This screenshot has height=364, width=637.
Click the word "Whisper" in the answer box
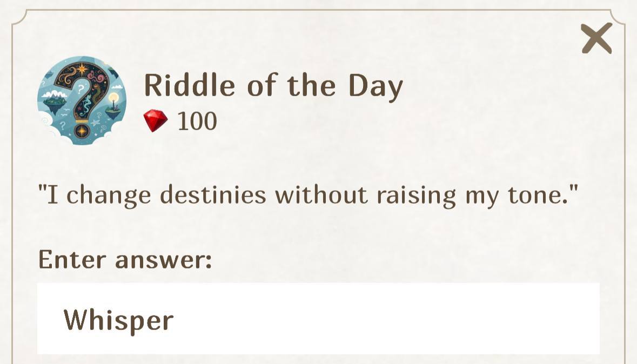point(118,319)
